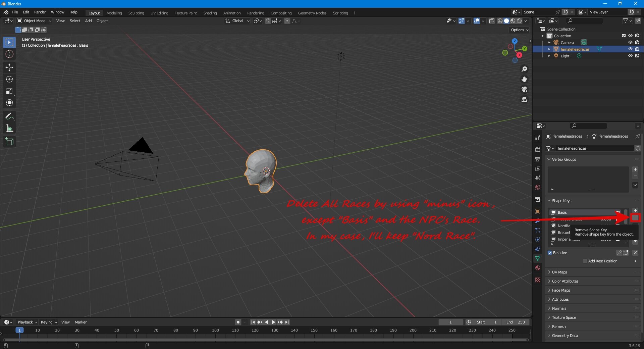Open the Playback dropdown in timeline
Image resolution: width=644 pixels, height=349 pixels.
coord(27,322)
